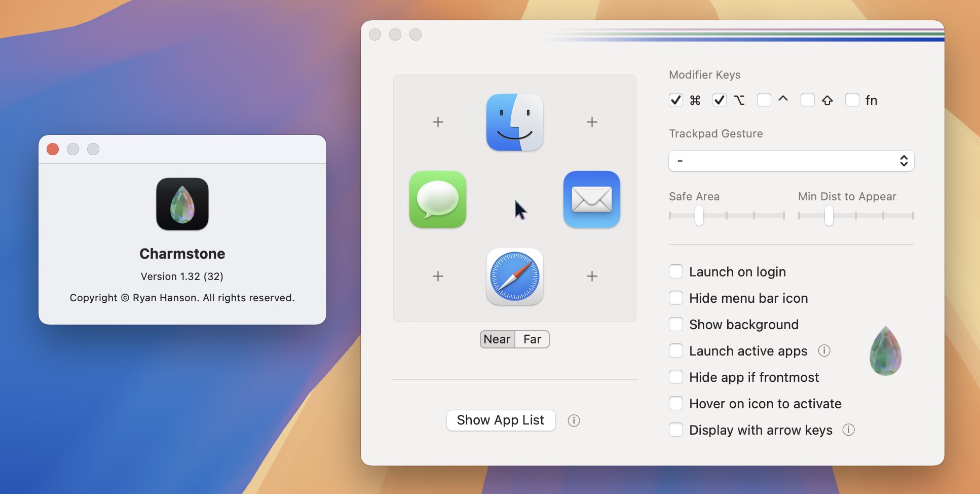Enable Hover on icon to activate
This screenshot has width=980, height=494.
point(676,403)
